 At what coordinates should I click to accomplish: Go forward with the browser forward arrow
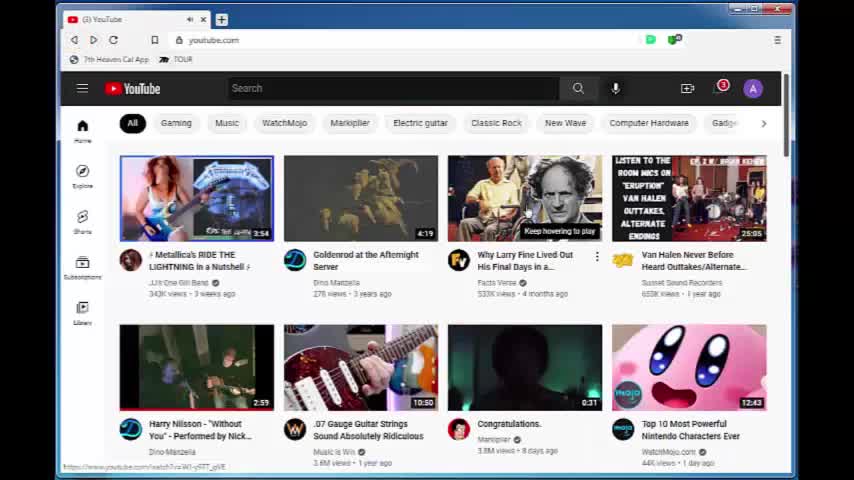(94, 40)
